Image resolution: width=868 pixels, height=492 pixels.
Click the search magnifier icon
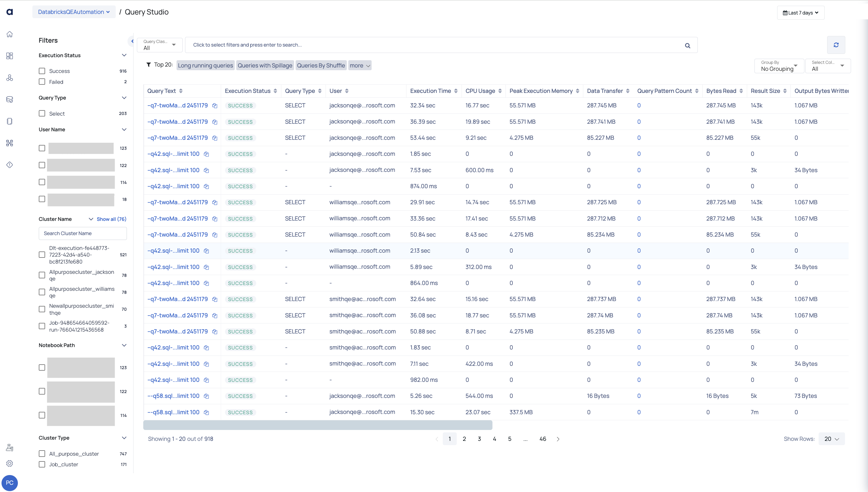[x=687, y=45]
